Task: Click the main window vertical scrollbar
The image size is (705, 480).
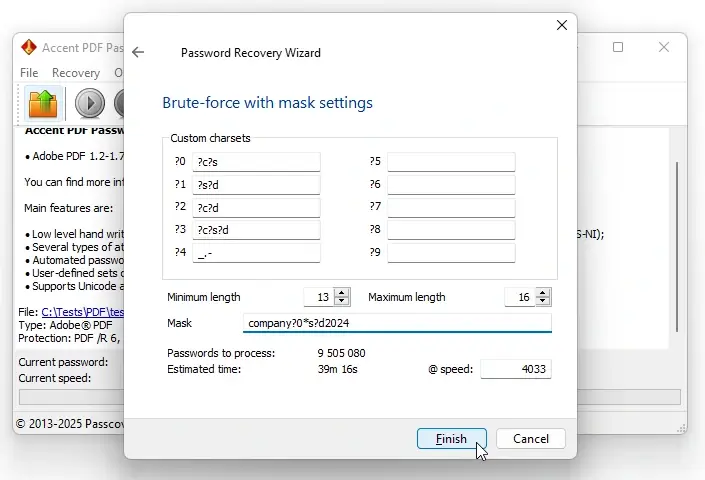Action: (677, 246)
